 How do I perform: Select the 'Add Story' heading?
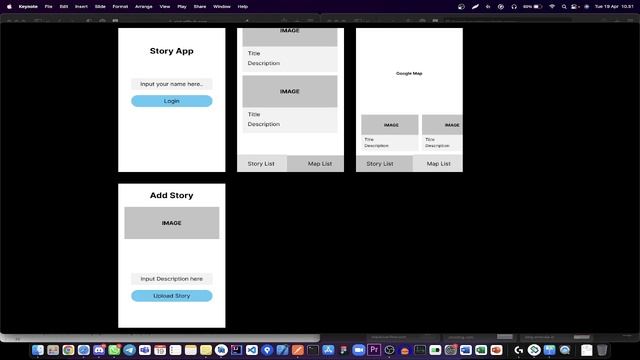click(171, 196)
